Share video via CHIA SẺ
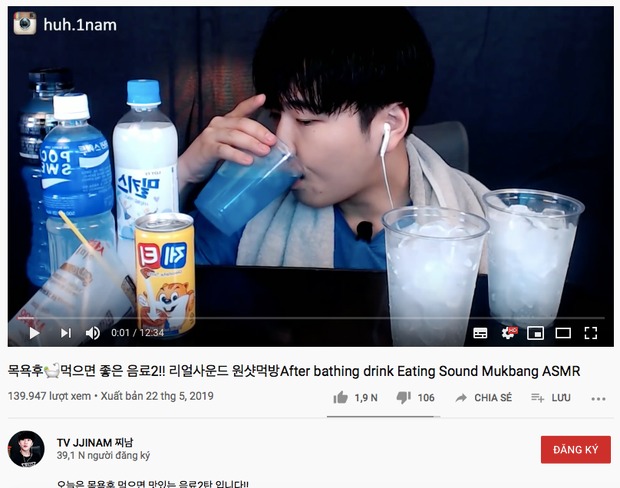The image size is (620, 488). [x=484, y=397]
